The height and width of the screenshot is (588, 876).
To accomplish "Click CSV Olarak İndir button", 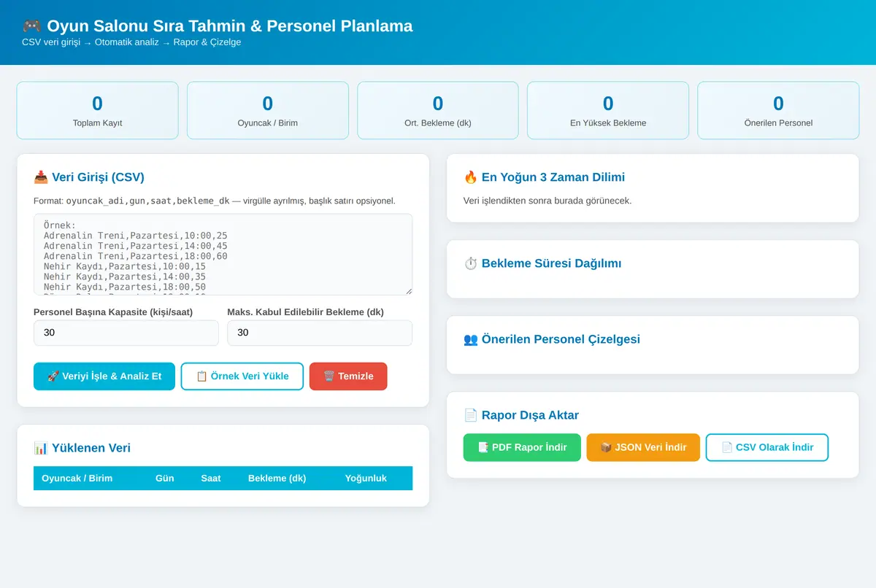I will [767, 447].
